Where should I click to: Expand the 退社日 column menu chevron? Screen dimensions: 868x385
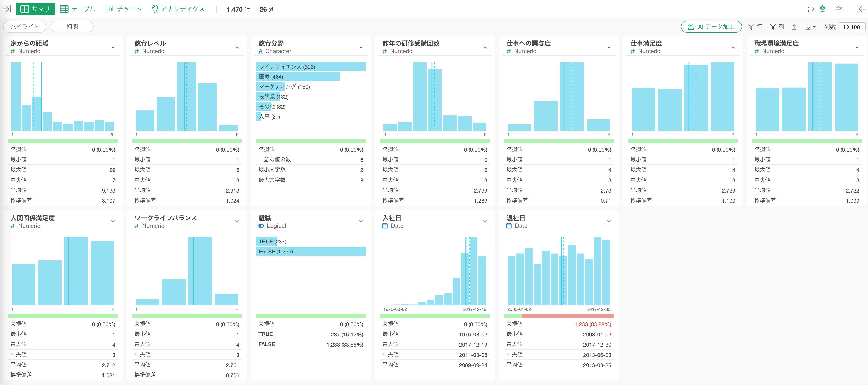click(x=609, y=221)
